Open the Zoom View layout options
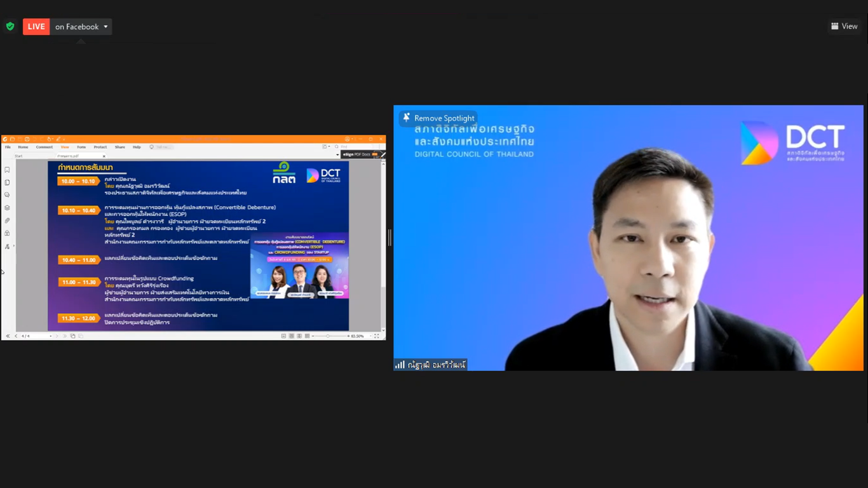 (x=844, y=26)
